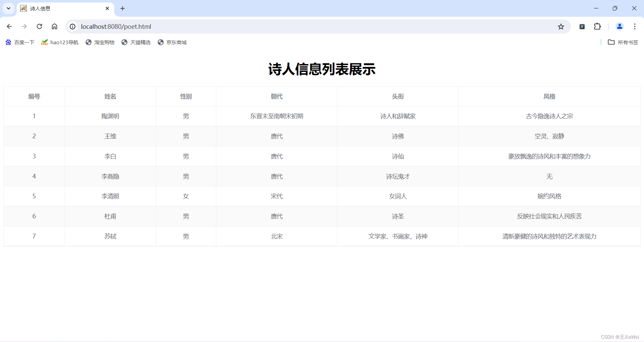Bookmark this page with the star icon

pos(561,26)
